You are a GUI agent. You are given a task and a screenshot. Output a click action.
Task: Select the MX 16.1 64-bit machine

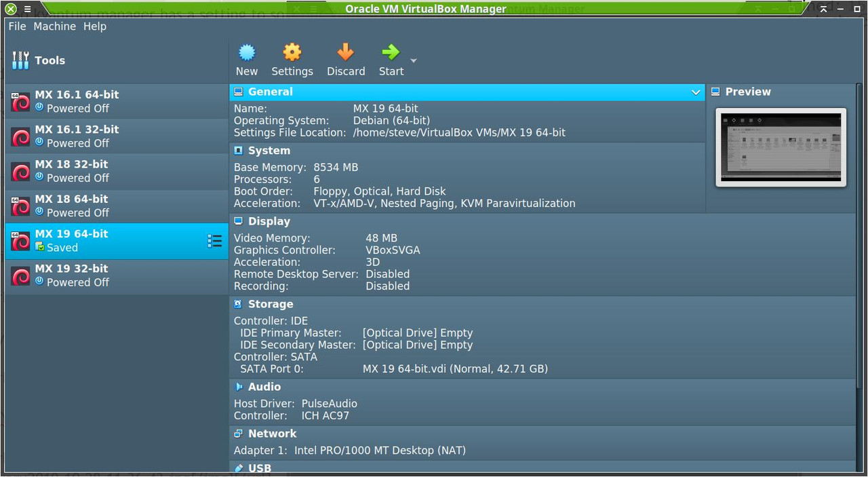tap(117, 101)
